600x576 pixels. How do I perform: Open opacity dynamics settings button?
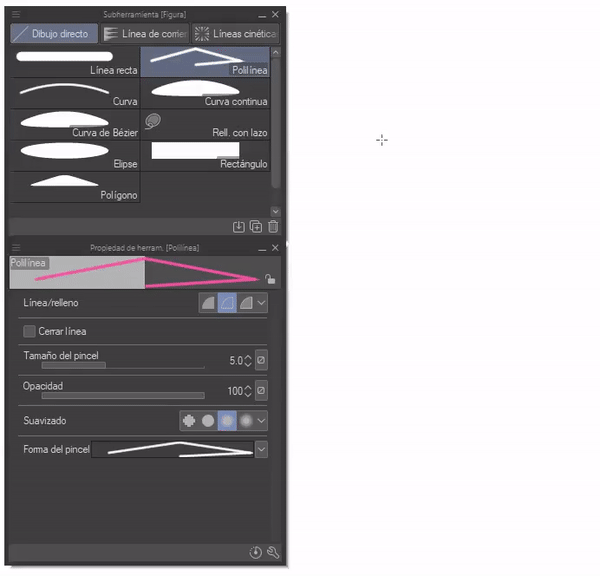click(261, 390)
